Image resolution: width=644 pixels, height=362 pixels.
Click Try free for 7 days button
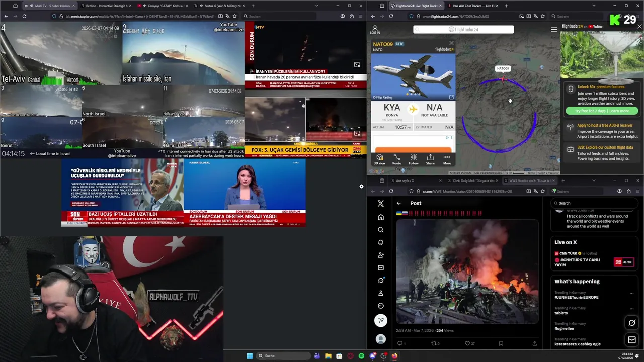[x=602, y=111]
